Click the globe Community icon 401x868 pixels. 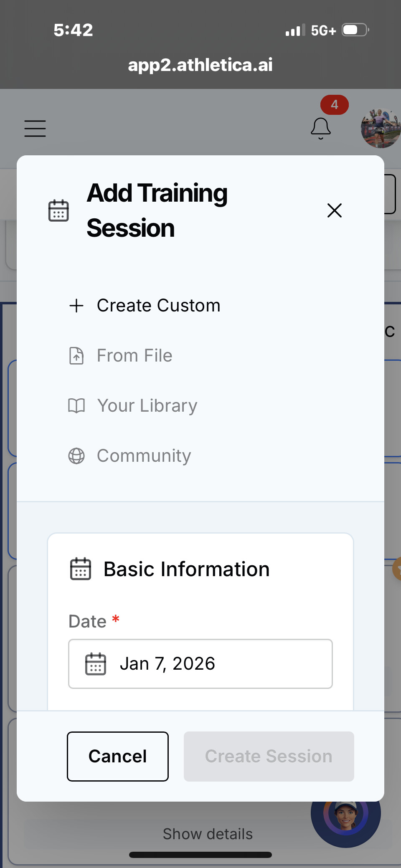[76, 456]
